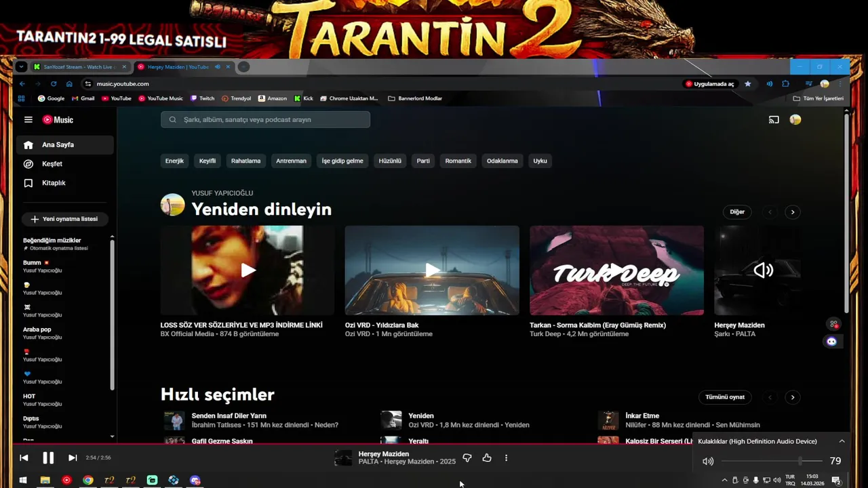Viewport: 868px width, 488px height.
Task: Play the Ozi VRD Yıldızlara Bak thumbnail
Action: click(432, 270)
